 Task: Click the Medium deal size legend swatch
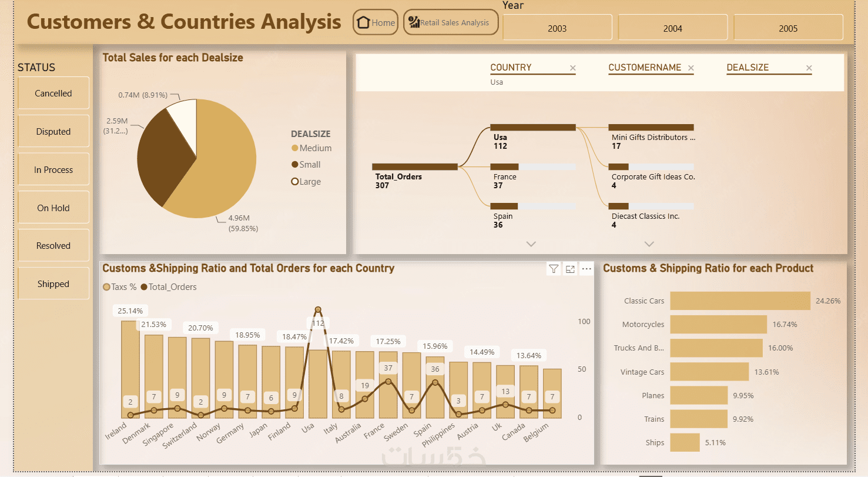(294, 148)
